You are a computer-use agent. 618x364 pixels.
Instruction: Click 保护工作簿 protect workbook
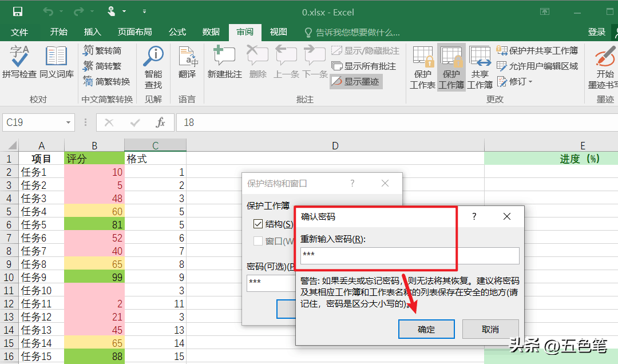pyautogui.click(x=451, y=67)
